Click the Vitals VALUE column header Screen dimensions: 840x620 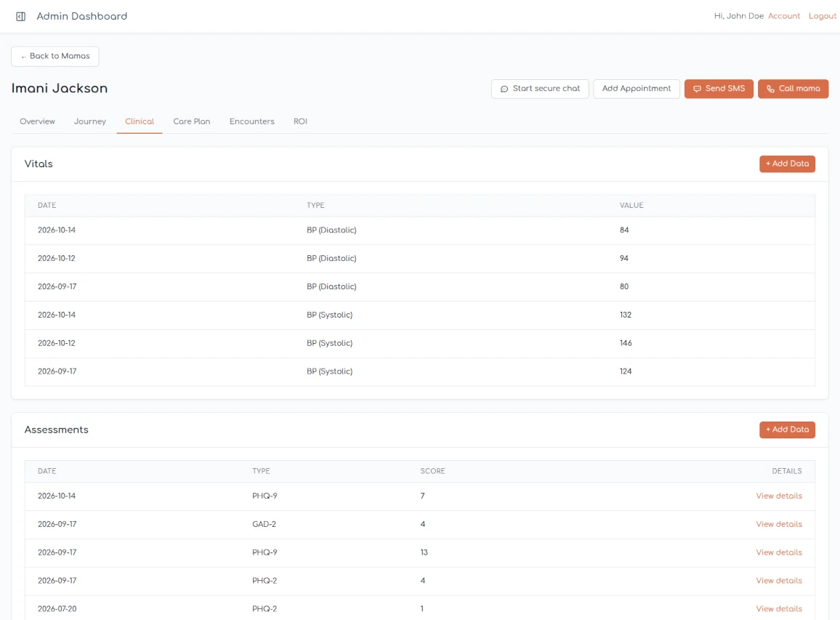631,205
